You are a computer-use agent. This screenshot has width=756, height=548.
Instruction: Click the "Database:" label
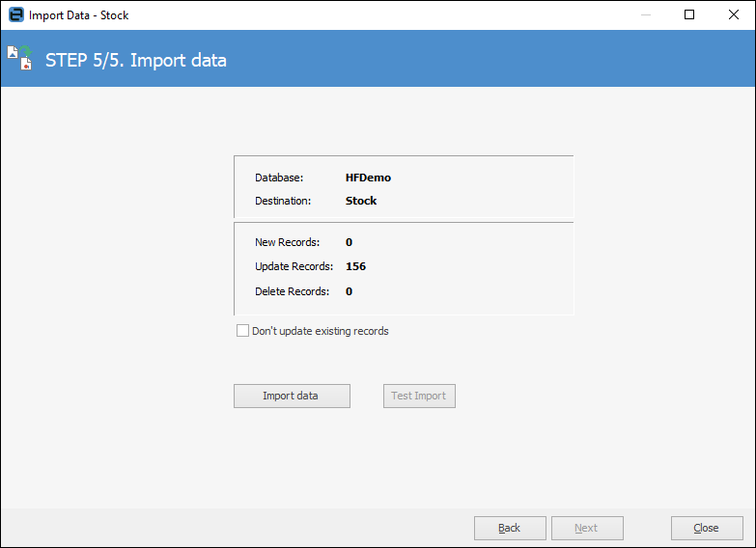tap(279, 178)
